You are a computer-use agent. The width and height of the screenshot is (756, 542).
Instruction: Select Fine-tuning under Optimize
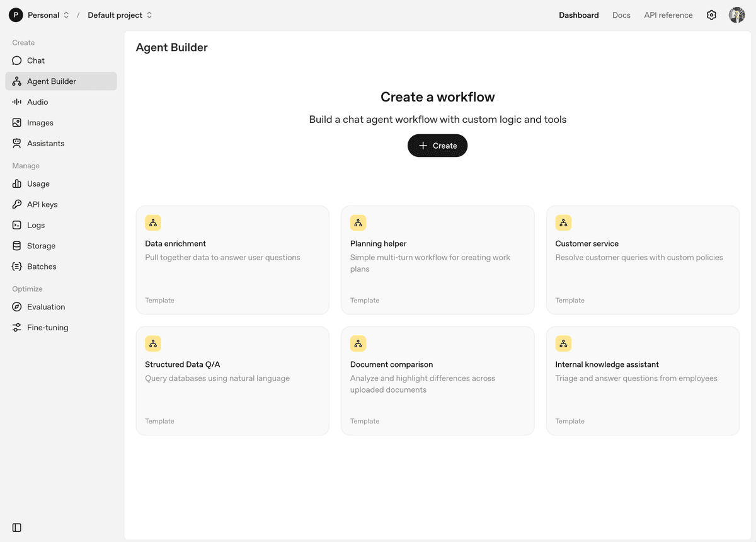tap(47, 327)
